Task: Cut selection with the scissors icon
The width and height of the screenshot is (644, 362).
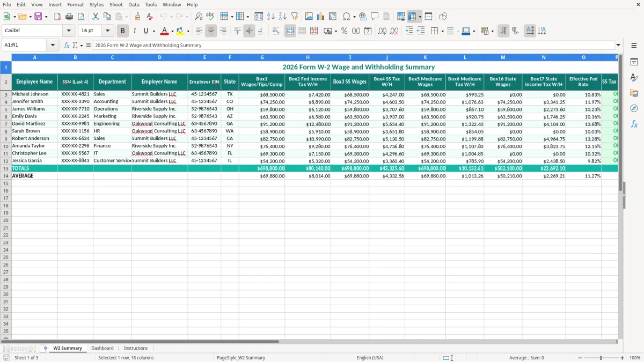Action: [96, 17]
